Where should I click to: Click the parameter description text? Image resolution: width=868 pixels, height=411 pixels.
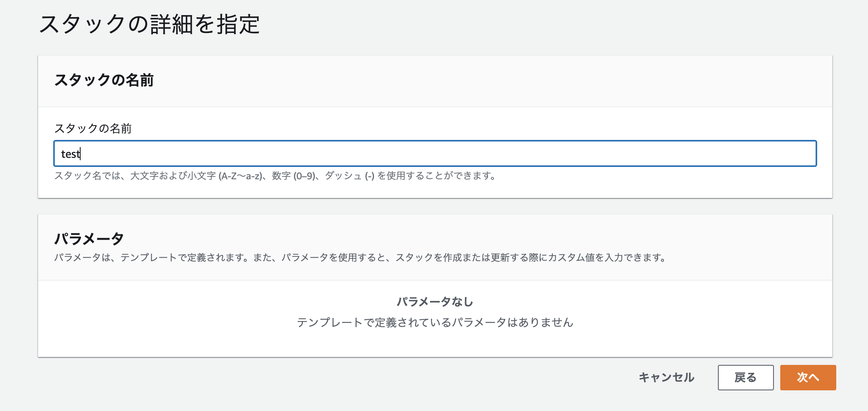point(359,258)
